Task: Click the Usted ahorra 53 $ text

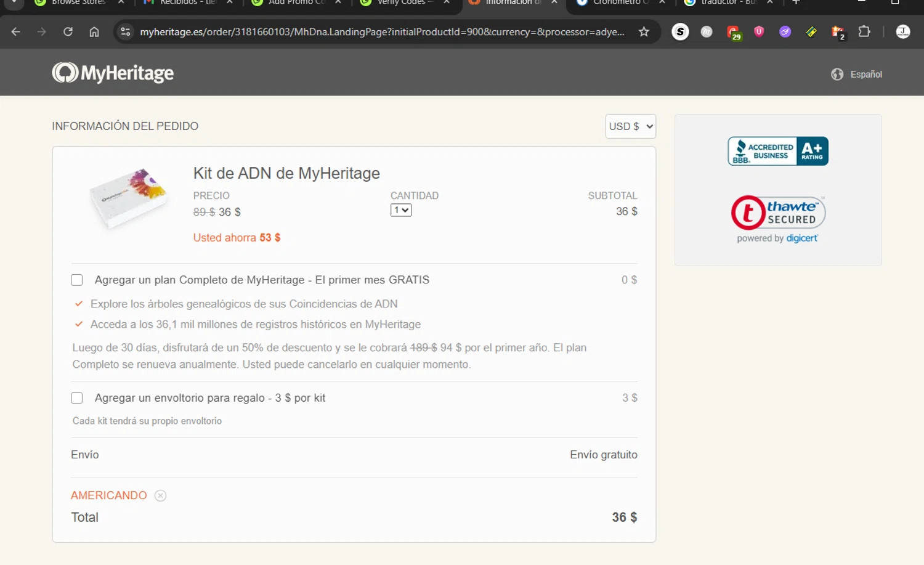Action: (237, 238)
